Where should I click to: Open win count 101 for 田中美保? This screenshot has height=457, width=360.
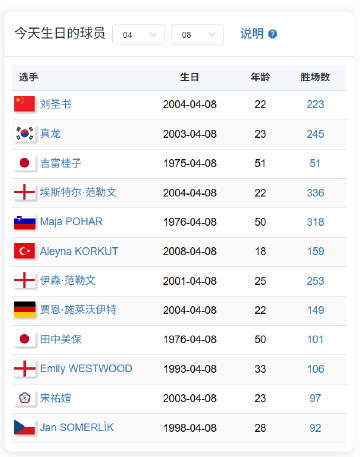[x=315, y=340]
